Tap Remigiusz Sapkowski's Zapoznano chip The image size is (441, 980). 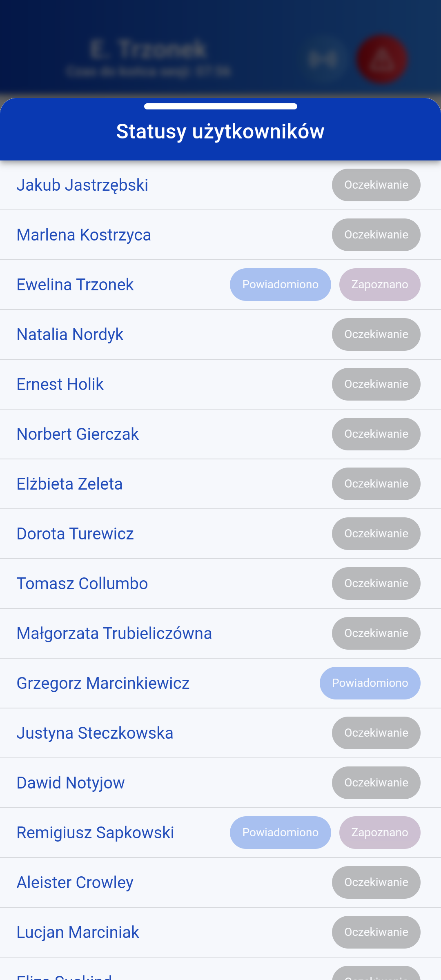[380, 833]
